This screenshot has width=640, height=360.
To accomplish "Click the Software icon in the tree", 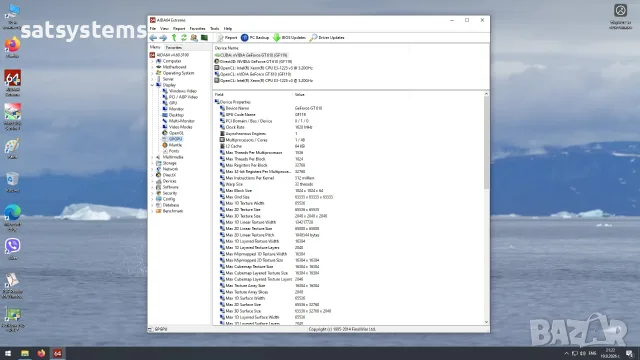I will click(159, 187).
